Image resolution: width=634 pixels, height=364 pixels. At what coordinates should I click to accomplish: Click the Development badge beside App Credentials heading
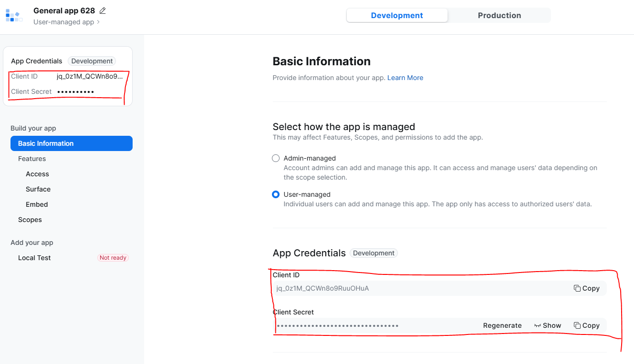point(374,253)
